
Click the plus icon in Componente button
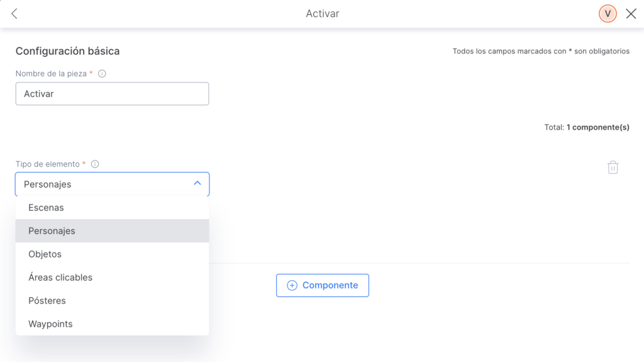coord(292,285)
